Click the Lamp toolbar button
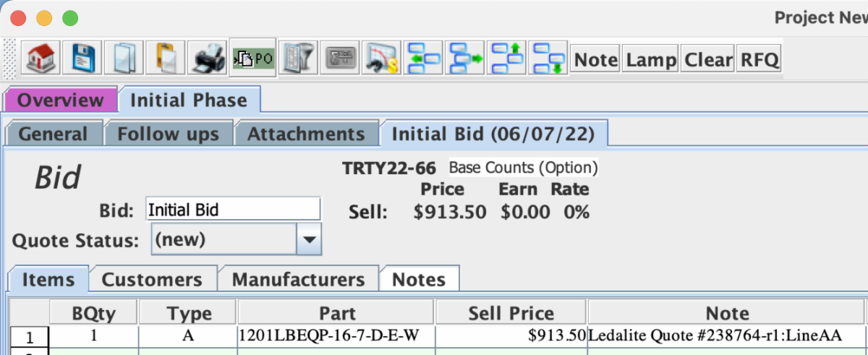Screen dimensions: 868x355 (x=651, y=59)
